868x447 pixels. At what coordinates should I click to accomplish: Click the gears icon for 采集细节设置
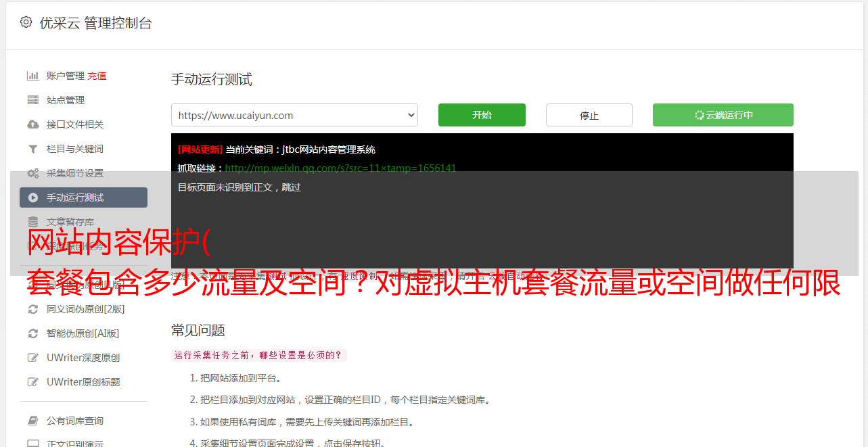32,173
